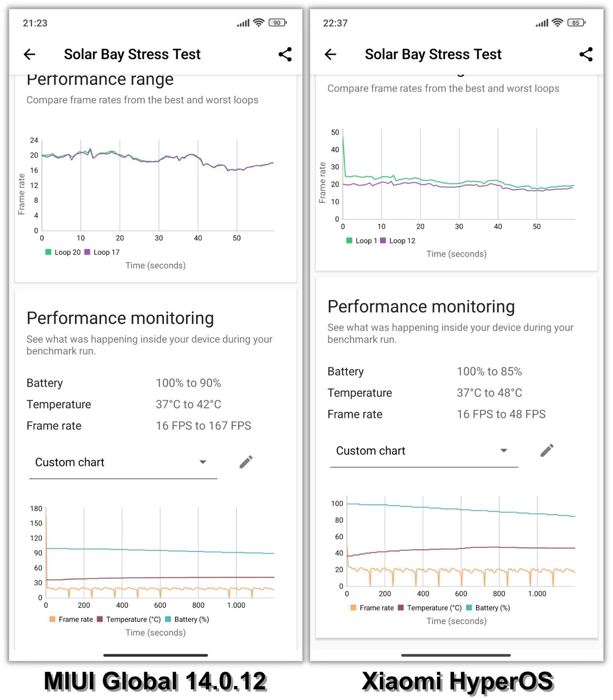
Task: Tap battery indicator showing 90
Action: pyautogui.click(x=277, y=23)
